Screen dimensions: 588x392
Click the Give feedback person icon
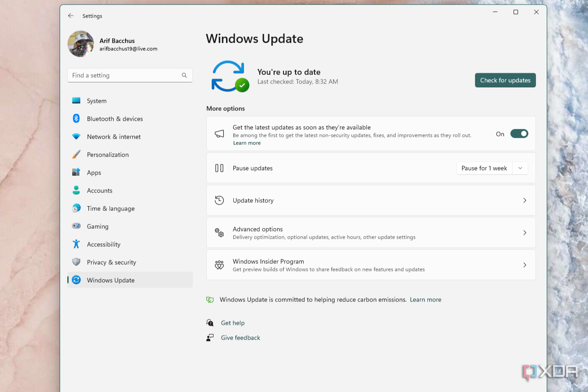[x=210, y=338]
